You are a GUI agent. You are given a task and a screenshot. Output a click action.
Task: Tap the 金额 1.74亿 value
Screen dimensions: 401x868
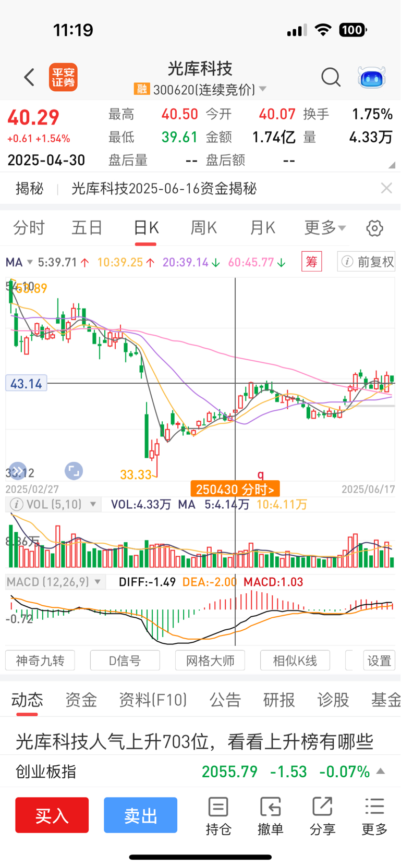(x=274, y=137)
